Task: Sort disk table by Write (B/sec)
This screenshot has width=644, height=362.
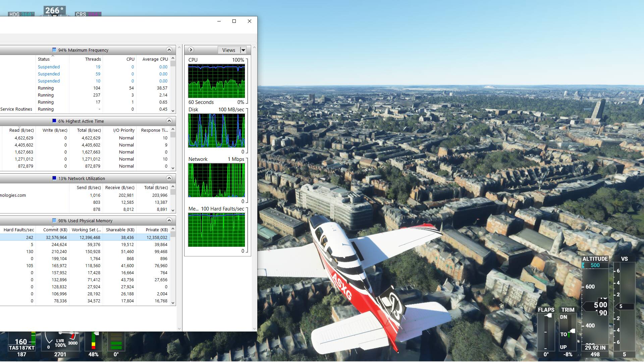Action: coord(52,130)
